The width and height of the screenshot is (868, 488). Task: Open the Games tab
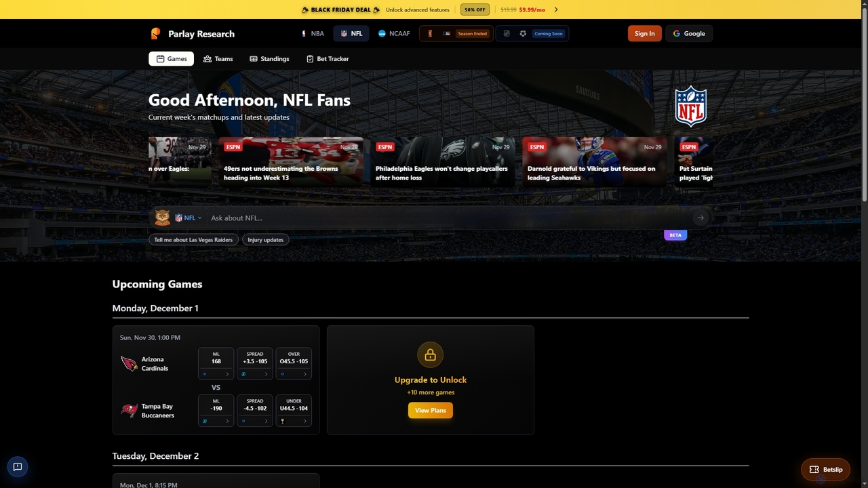(171, 59)
